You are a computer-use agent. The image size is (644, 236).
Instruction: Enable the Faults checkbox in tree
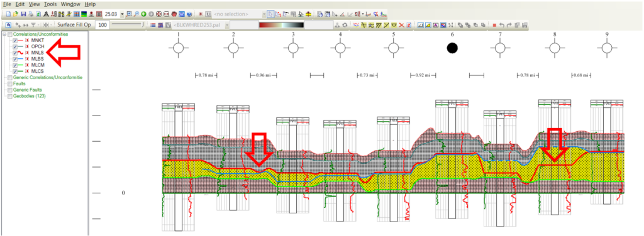pyautogui.click(x=10, y=83)
